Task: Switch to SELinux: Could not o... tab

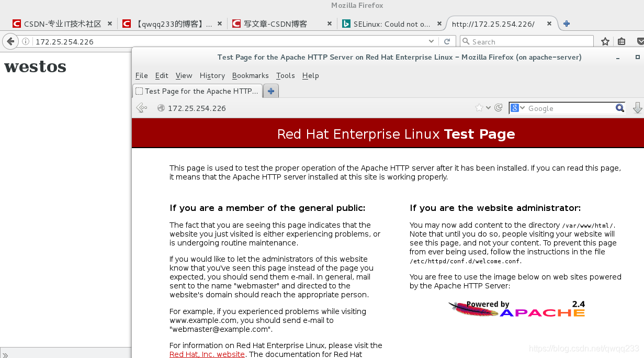Action: (x=392, y=24)
